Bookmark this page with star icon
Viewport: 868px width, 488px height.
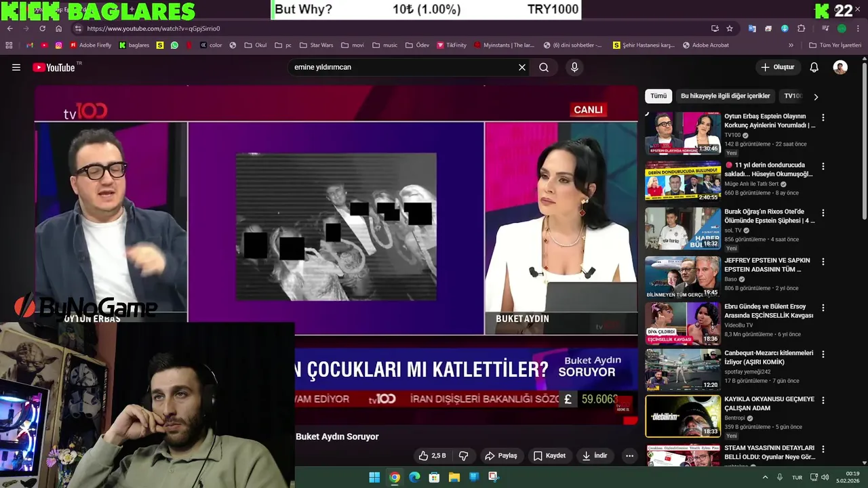730,28
